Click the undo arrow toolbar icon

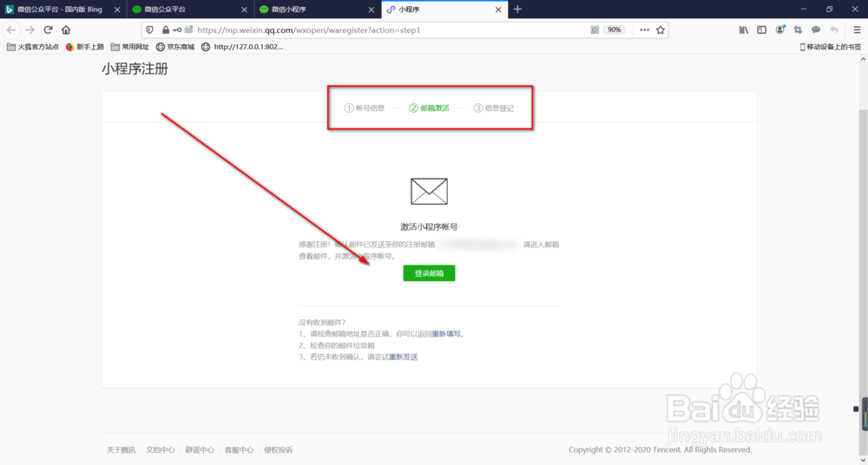(x=834, y=29)
